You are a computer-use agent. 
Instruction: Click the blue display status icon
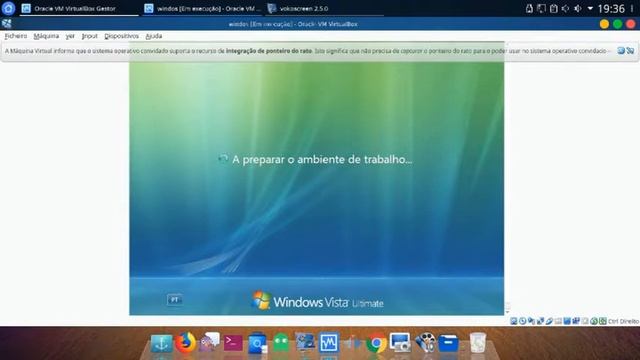point(567,321)
